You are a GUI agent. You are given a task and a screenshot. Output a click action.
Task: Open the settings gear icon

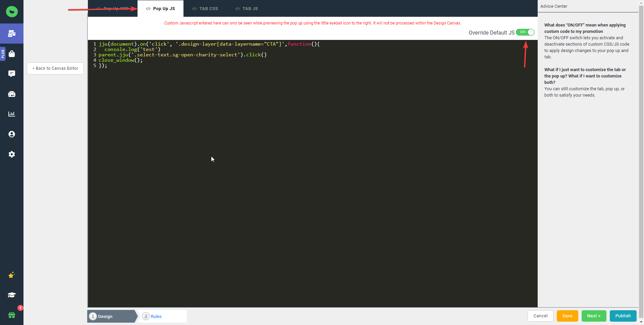pos(12,154)
